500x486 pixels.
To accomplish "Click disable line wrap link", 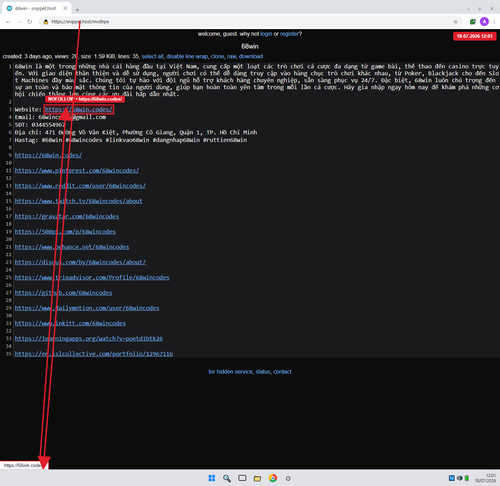I will [x=187, y=56].
